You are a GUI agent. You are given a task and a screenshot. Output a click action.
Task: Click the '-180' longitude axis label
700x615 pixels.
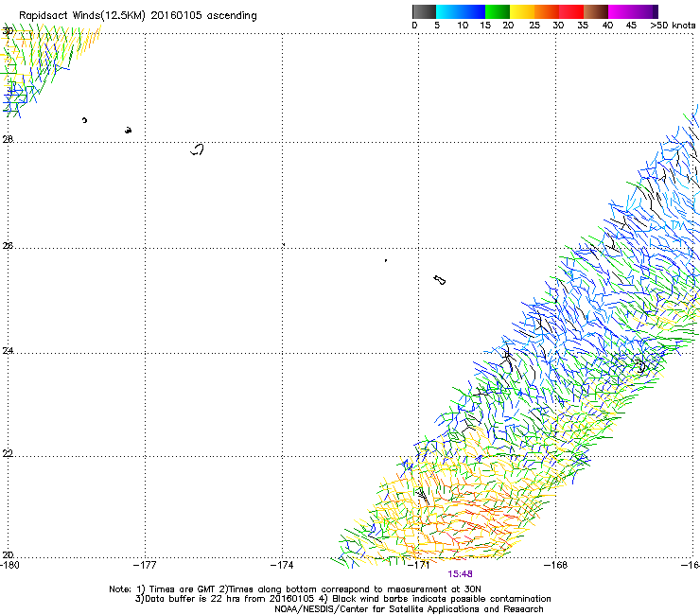click(x=9, y=566)
